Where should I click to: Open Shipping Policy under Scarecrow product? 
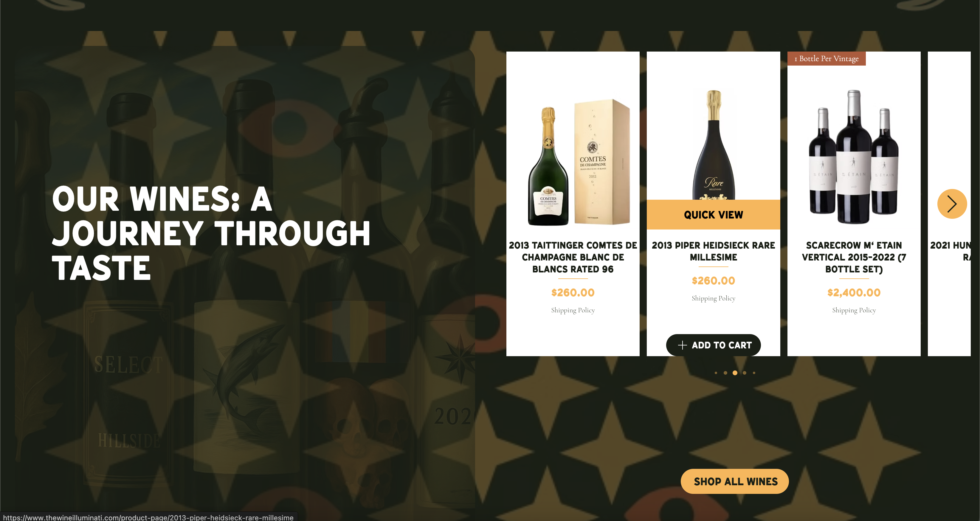pos(854,310)
